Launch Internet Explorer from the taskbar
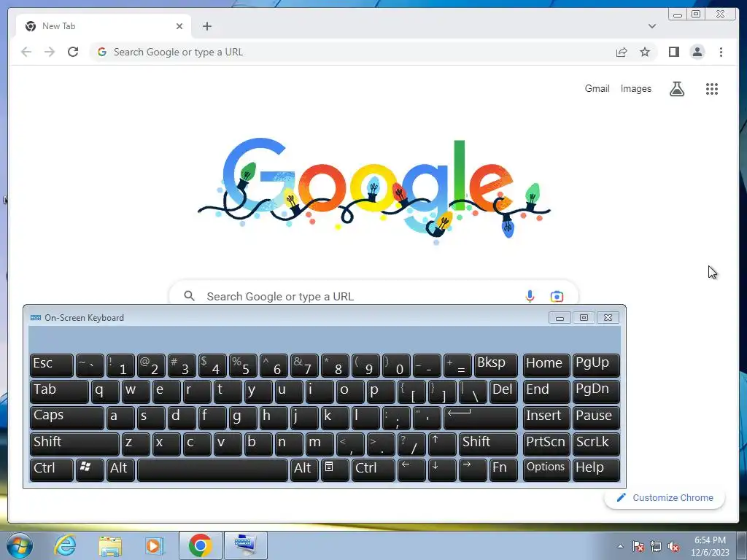This screenshot has width=747, height=560. [x=65, y=545]
